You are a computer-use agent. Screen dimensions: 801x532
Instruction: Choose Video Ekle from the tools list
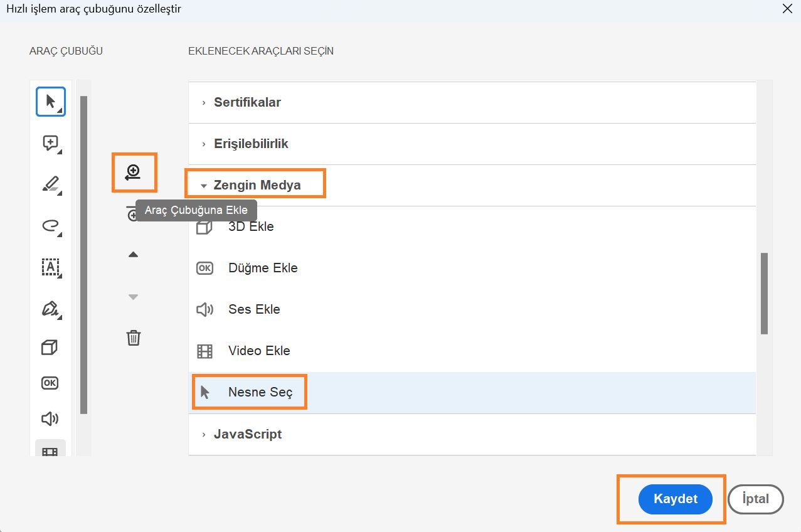(259, 351)
